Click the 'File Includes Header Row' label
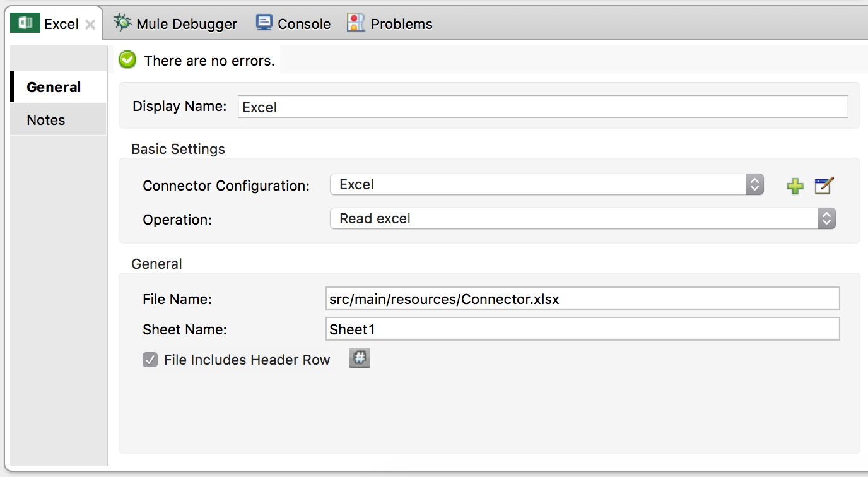 [x=247, y=360]
